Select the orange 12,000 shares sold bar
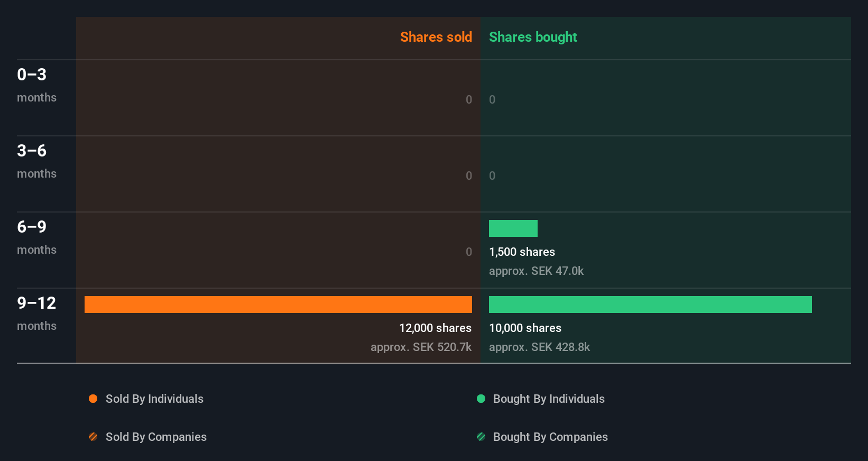The height and width of the screenshot is (461, 868). (x=278, y=305)
